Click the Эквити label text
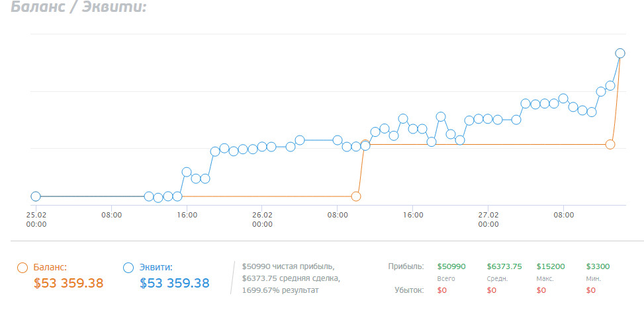 coord(156,268)
